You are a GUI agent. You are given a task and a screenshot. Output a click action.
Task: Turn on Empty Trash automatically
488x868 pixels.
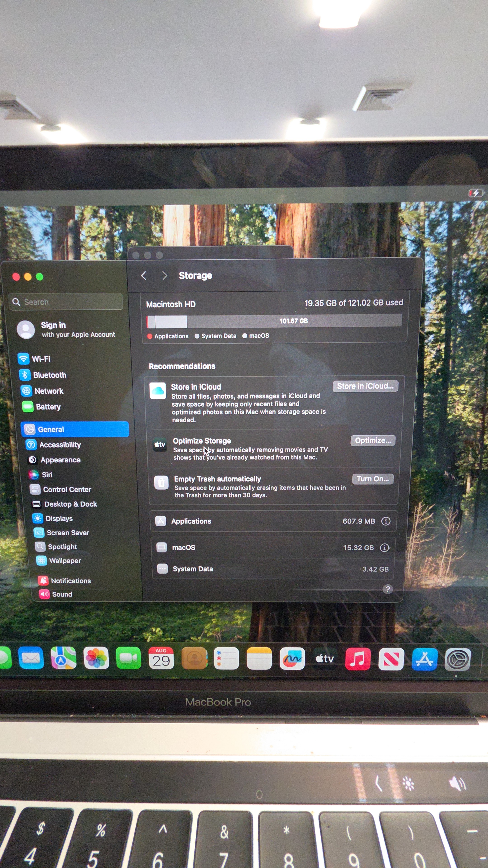tap(373, 479)
